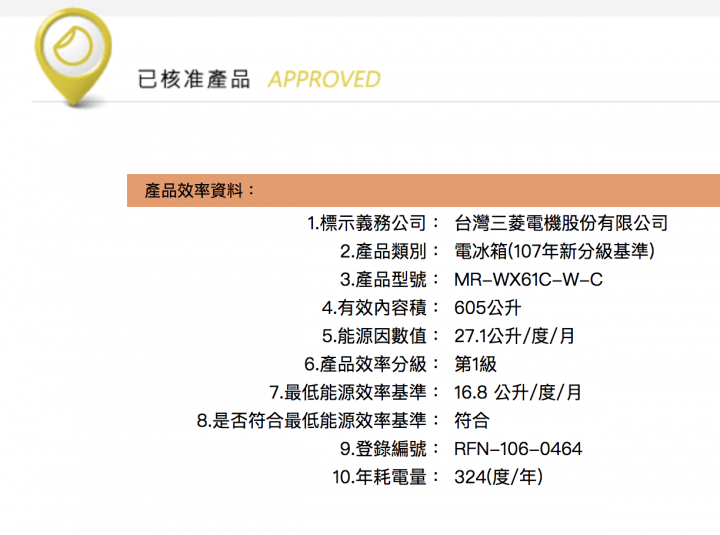Select company name 台灣三菱電機股份有限公司

click(561, 223)
